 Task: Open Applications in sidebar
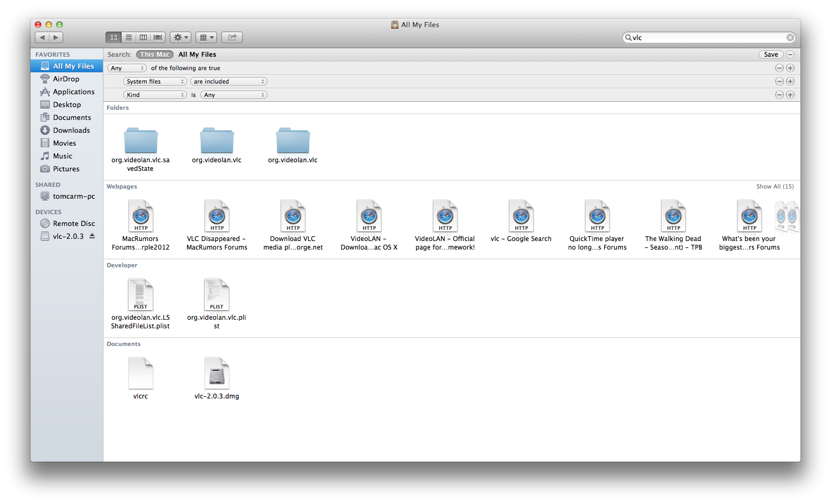[x=67, y=92]
